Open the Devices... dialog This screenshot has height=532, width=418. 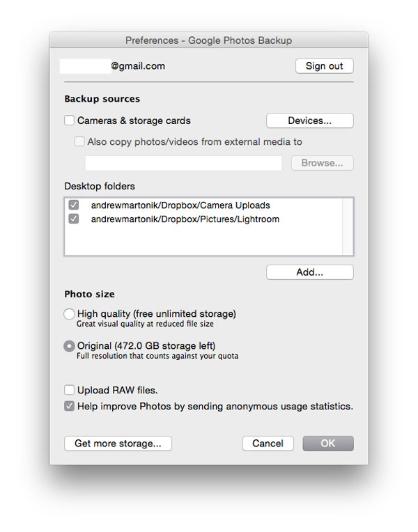[310, 120]
